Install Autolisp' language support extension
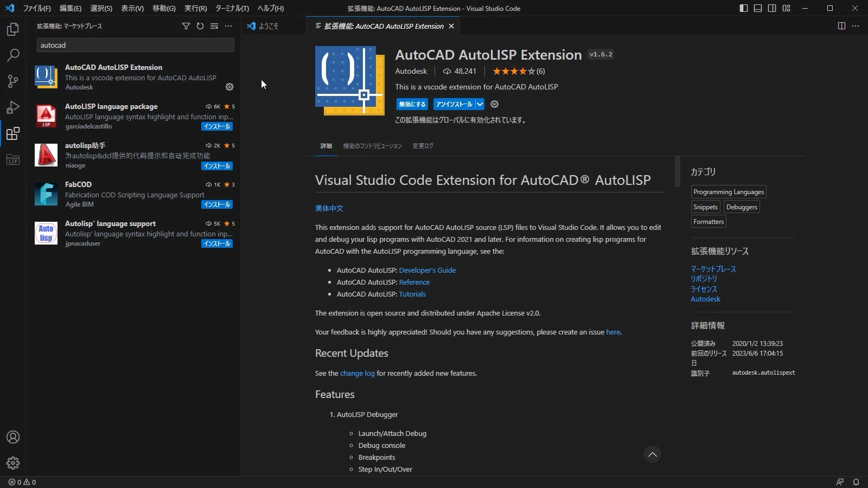868x488 pixels. [x=217, y=243]
